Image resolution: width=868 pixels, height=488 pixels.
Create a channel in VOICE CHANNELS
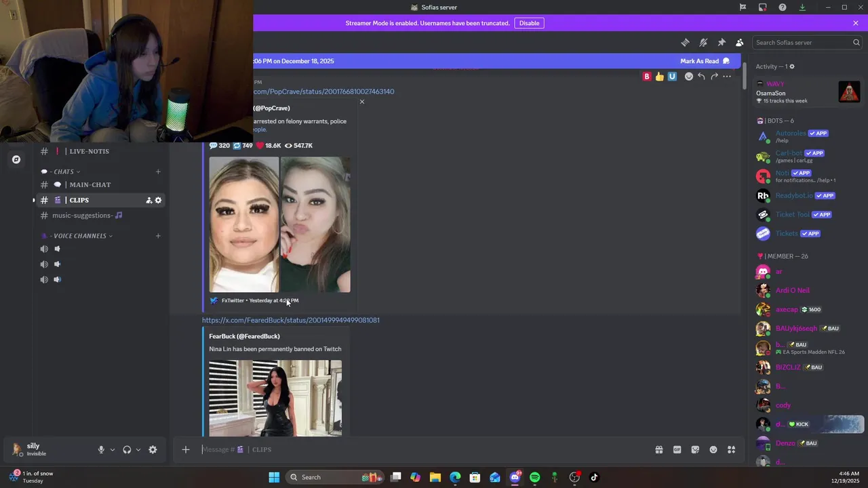click(158, 236)
